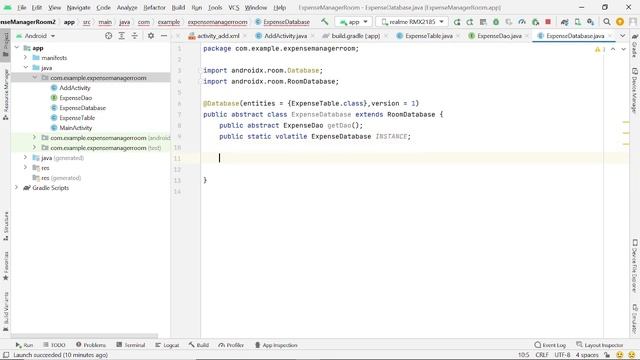Expand Gradle Scripts node
Viewport: 640px width, 360px height.
pos(16,187)
